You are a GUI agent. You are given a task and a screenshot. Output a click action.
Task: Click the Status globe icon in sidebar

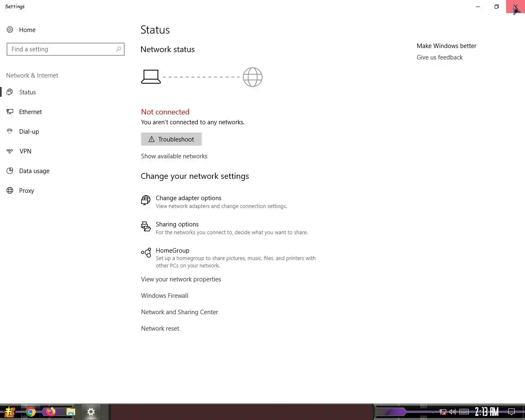[10, 92]
